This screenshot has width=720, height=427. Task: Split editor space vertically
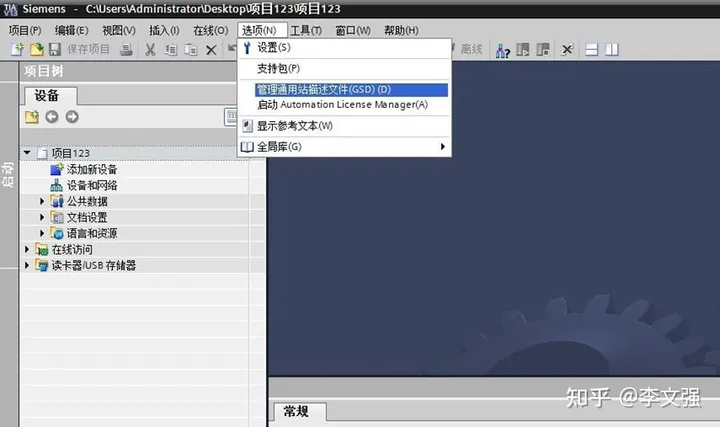(x=612, y=49)
